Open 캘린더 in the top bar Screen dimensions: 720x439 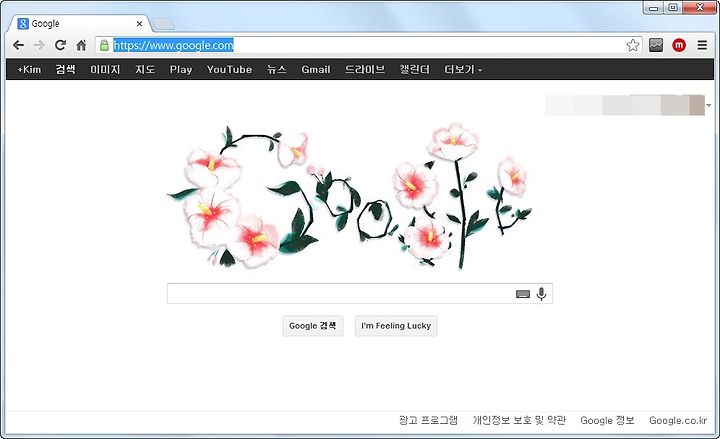click(x=415, y=69)
